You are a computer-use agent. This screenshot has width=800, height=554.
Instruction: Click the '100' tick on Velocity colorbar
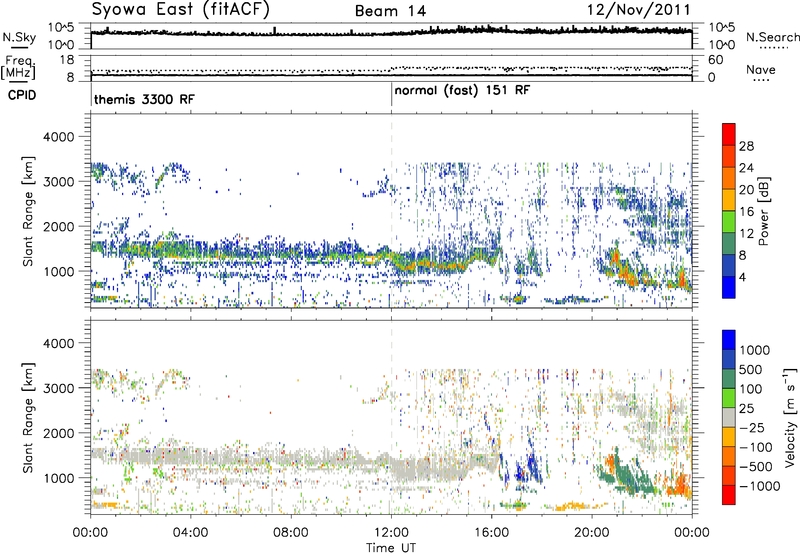(x=751, y=389)
